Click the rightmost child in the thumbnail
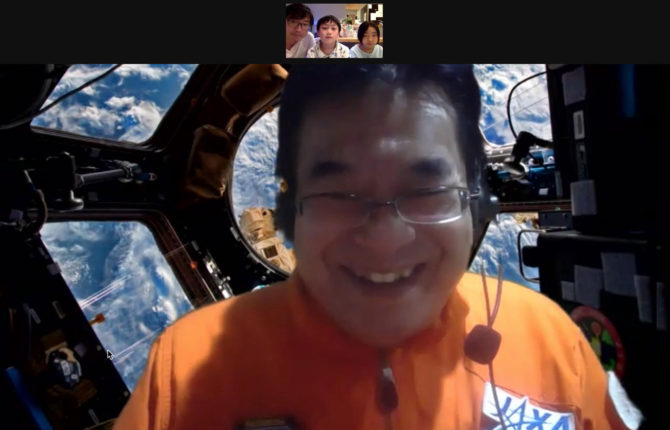 (x=367, y=36)
